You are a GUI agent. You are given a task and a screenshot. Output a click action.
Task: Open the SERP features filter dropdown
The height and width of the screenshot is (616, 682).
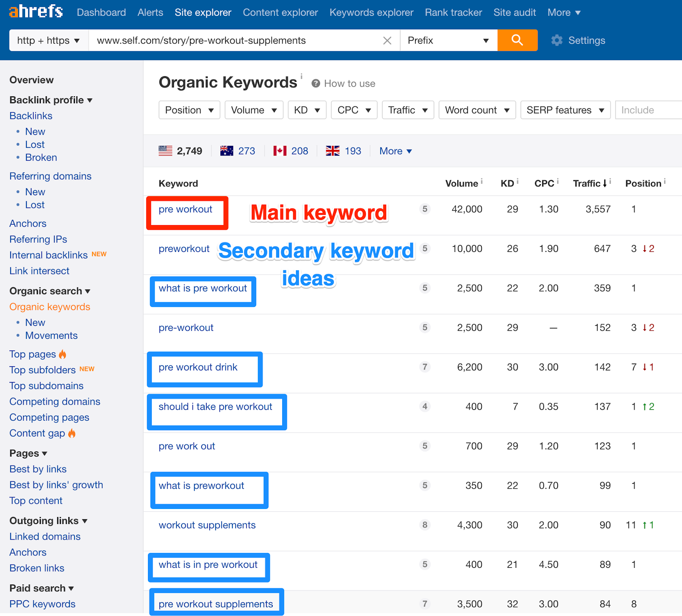point(565,110)
